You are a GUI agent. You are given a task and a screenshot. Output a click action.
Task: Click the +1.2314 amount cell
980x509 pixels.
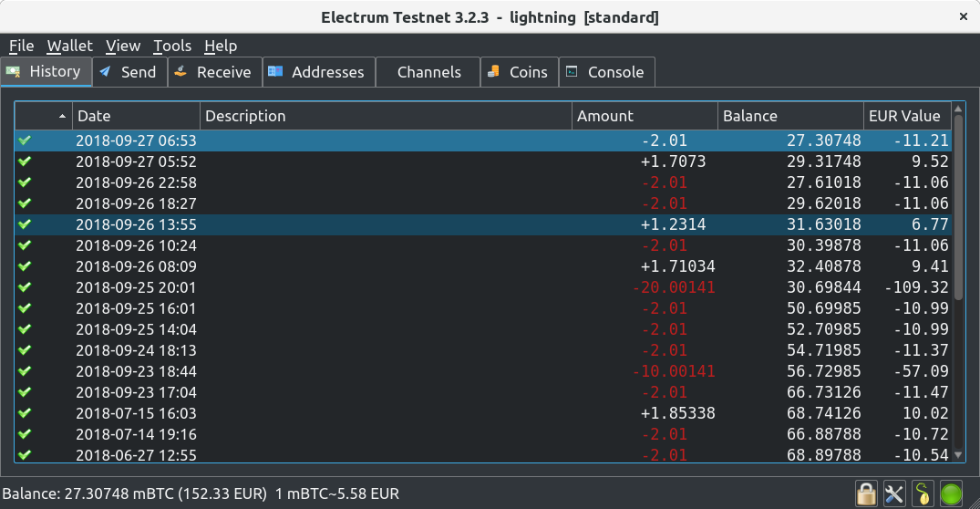[673, 224]
